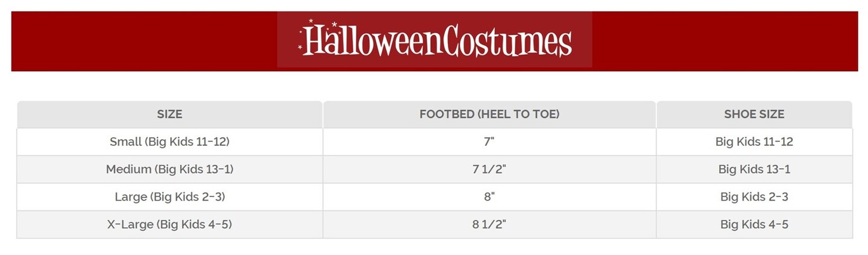Select the Medium (Big Kids 13-1) cell
Viewport: 868px width, 255px height.
(x=169, y=169)
